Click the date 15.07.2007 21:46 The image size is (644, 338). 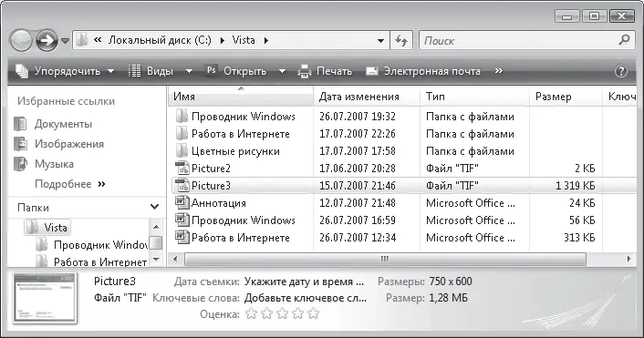(x=358, y=186)
